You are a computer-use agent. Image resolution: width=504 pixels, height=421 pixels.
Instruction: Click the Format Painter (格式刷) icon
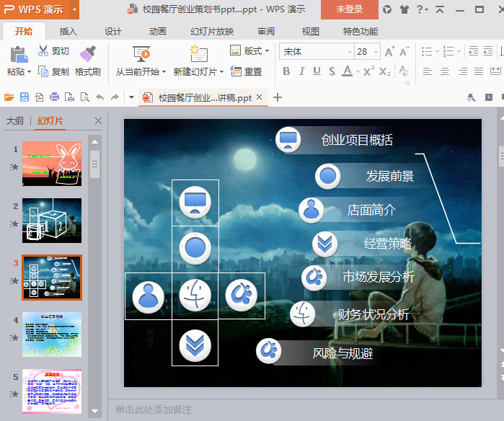coord(87,54)
